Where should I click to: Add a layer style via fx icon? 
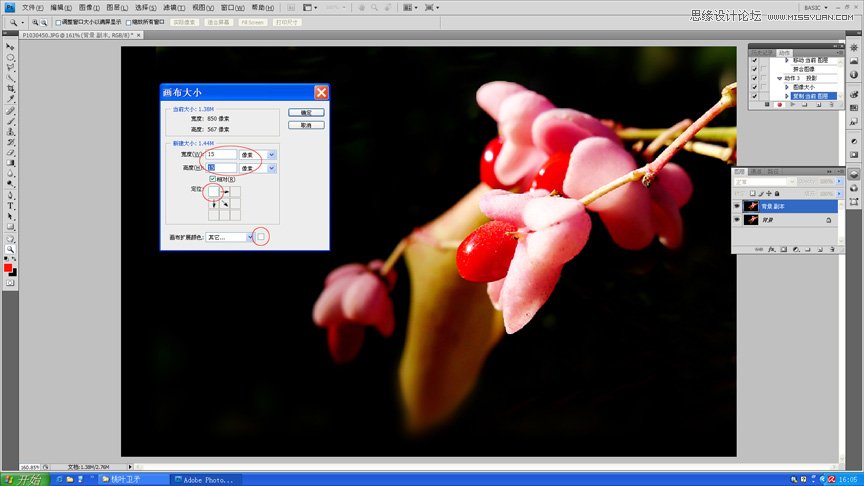pyautogui.click(x=771, y=250)
